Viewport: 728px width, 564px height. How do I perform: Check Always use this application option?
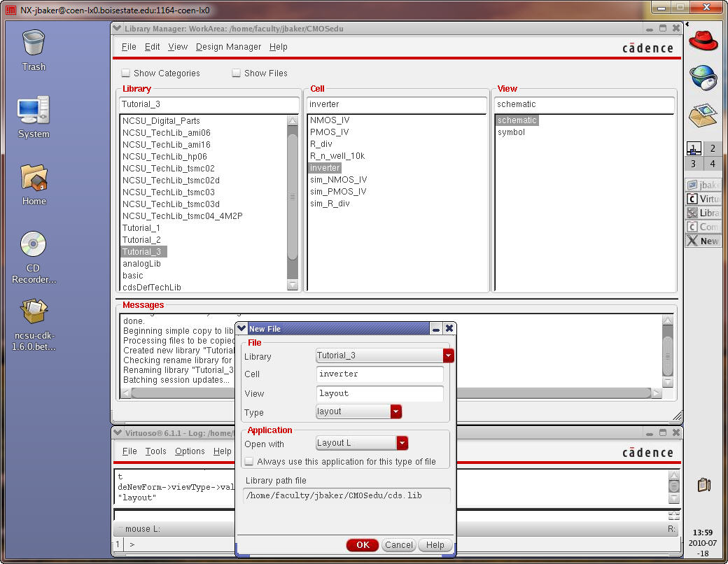pos(249,462)
